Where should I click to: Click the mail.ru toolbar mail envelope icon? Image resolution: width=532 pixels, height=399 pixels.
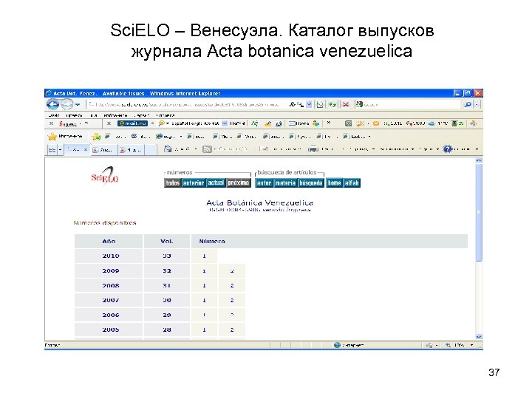292,123
